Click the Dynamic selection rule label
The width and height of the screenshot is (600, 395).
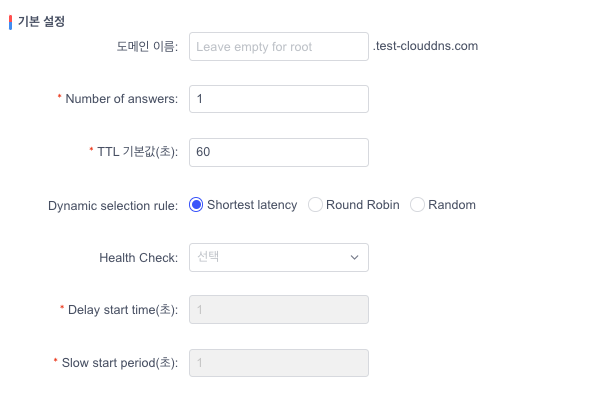[113, 206]
